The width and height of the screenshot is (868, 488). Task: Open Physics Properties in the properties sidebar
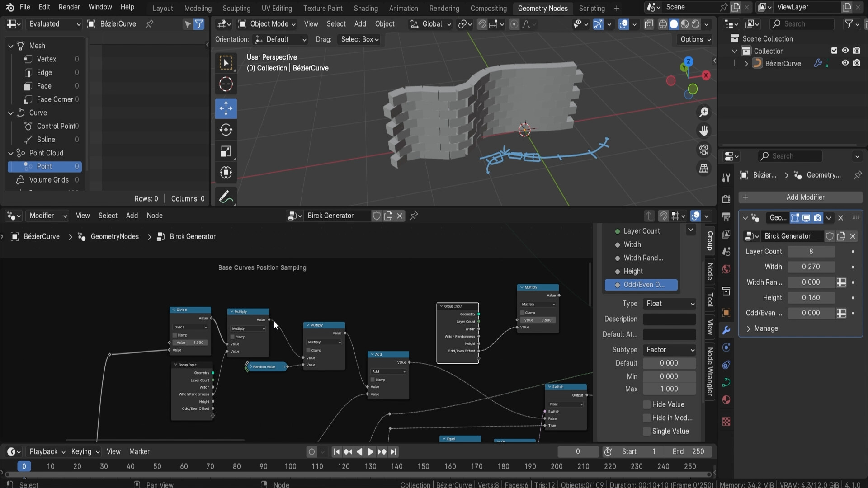[x=726, y=365]
